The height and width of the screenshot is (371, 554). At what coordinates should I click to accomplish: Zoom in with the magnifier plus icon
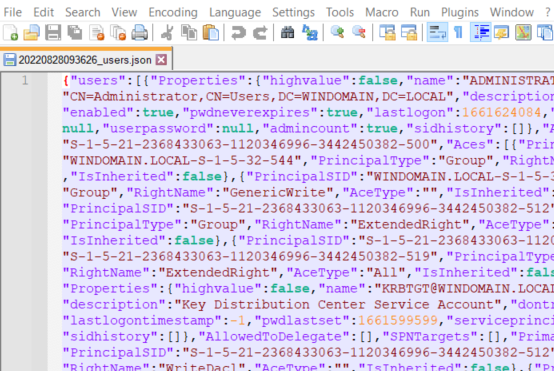coord(337,33)
